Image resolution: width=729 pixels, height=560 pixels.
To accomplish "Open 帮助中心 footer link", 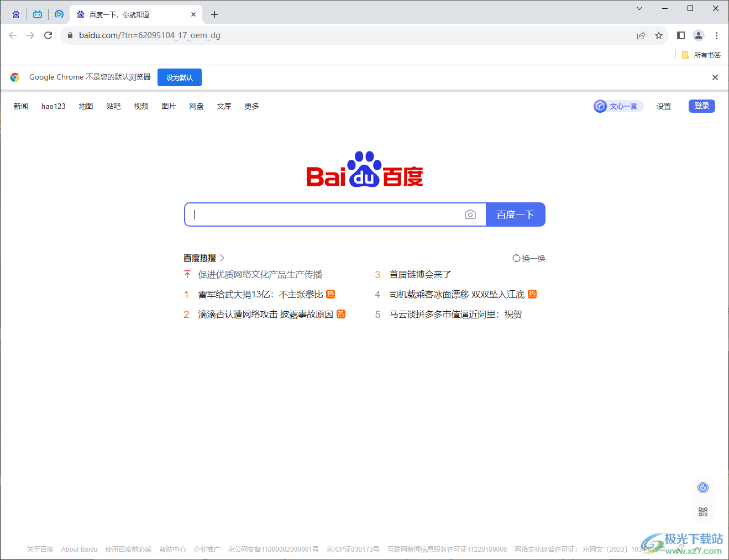I will (172, 549).
